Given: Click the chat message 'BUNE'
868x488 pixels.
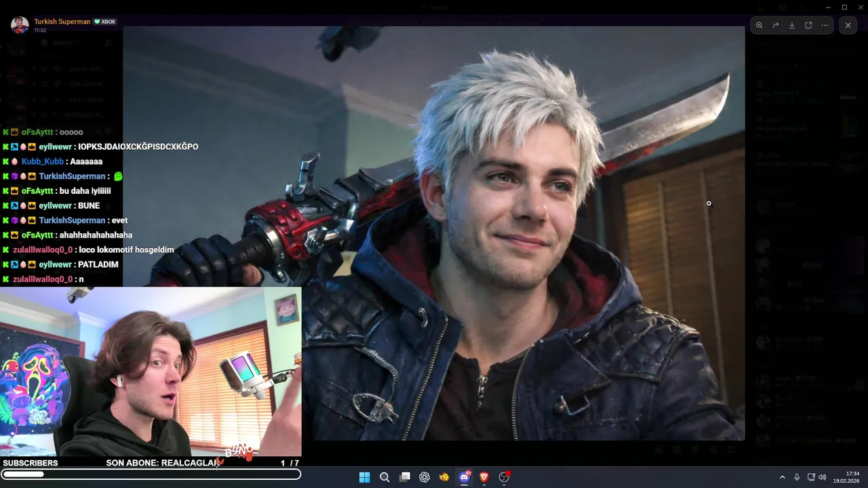Looking at the screenshot, I should [89, 205].
